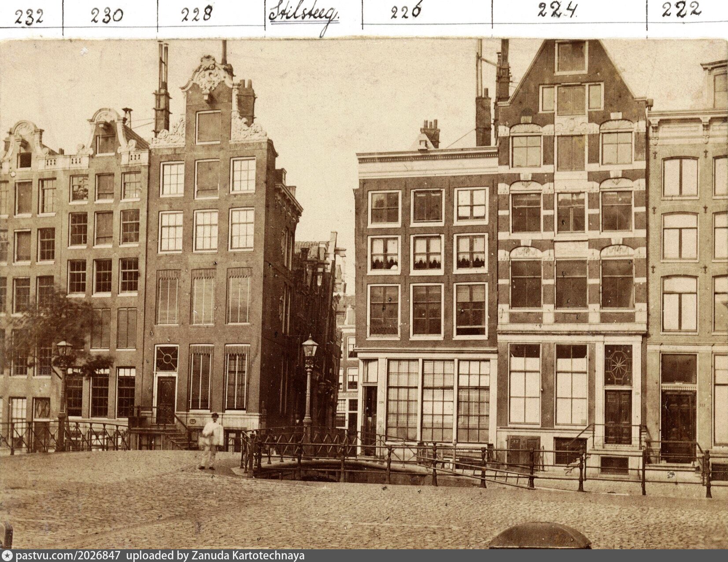Viewport: 728px width, 562px height.
Task: Select the handwritten label 232
Action: (29, 17)
